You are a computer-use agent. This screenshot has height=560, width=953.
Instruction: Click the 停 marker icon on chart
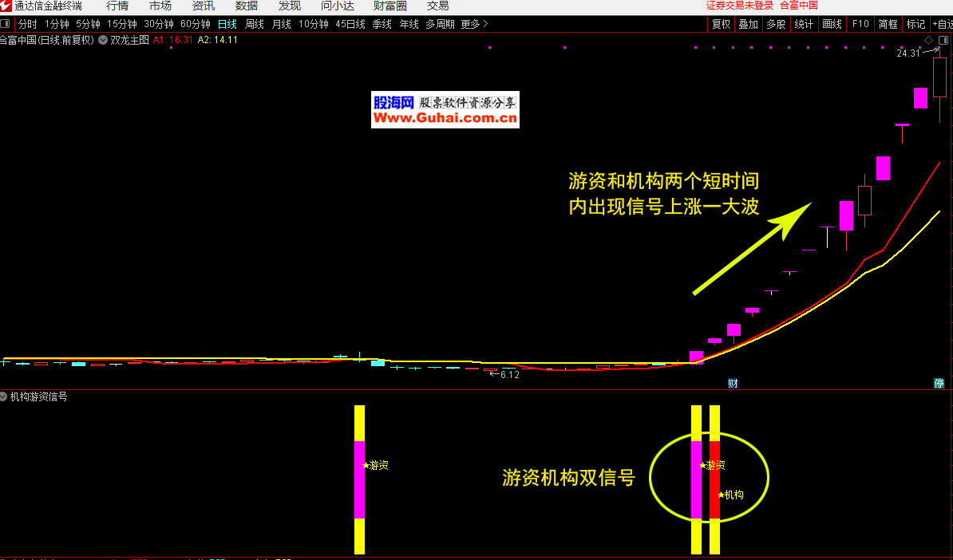click(x=939, y=384)
